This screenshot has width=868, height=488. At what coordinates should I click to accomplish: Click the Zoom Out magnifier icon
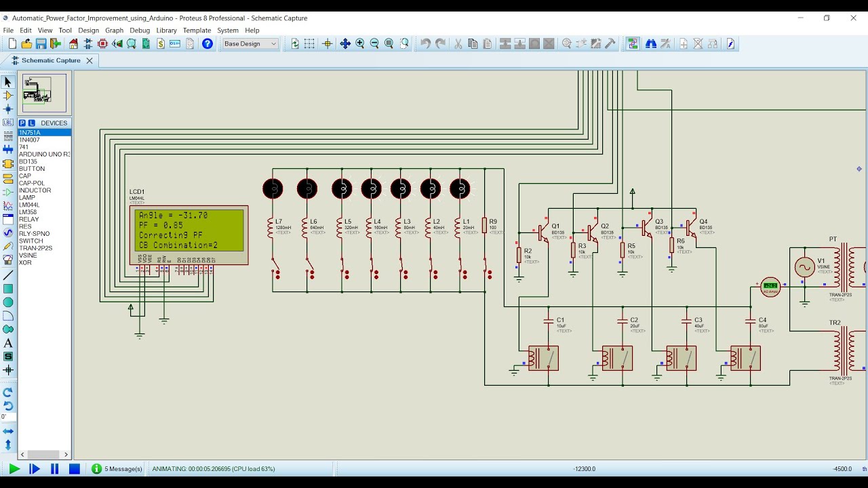click(374, 43)
